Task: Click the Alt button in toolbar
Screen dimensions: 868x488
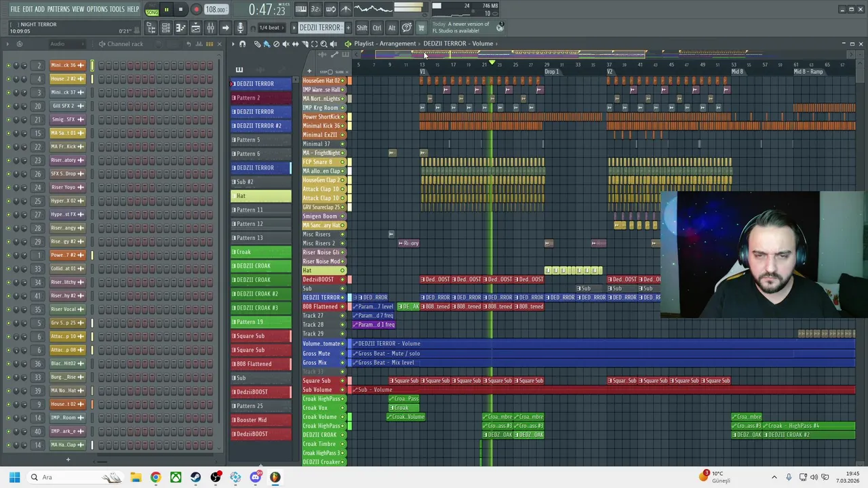Action: 392,28
